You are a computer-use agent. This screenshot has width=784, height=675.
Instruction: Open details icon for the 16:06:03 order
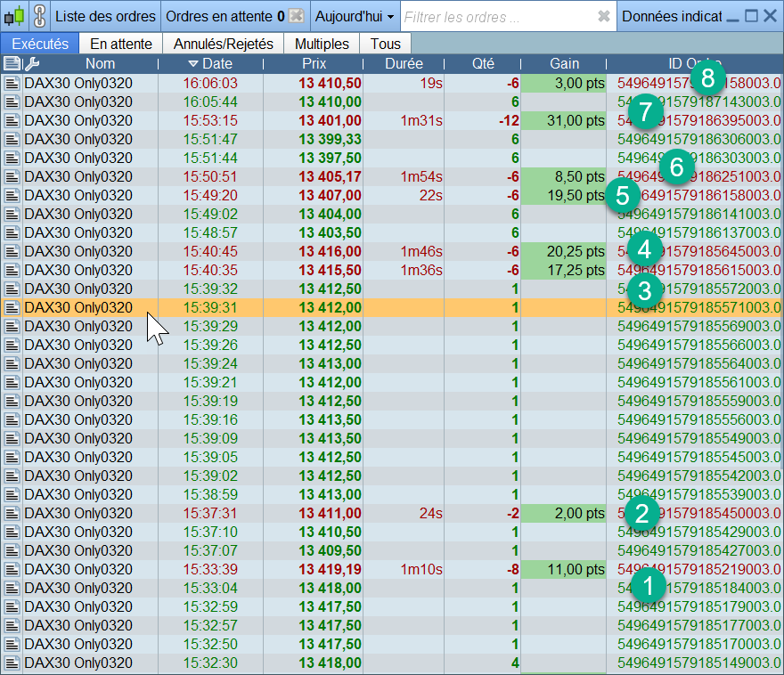point(12,83)
